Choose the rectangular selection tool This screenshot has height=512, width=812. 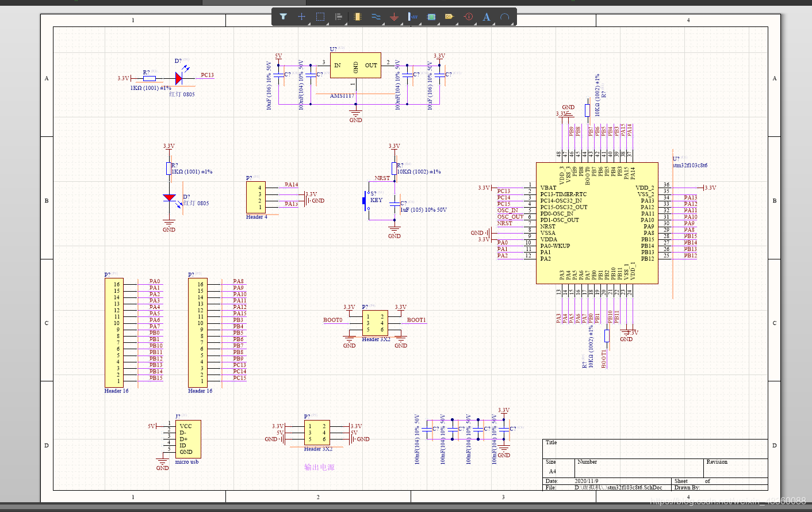tap(320, 17)
